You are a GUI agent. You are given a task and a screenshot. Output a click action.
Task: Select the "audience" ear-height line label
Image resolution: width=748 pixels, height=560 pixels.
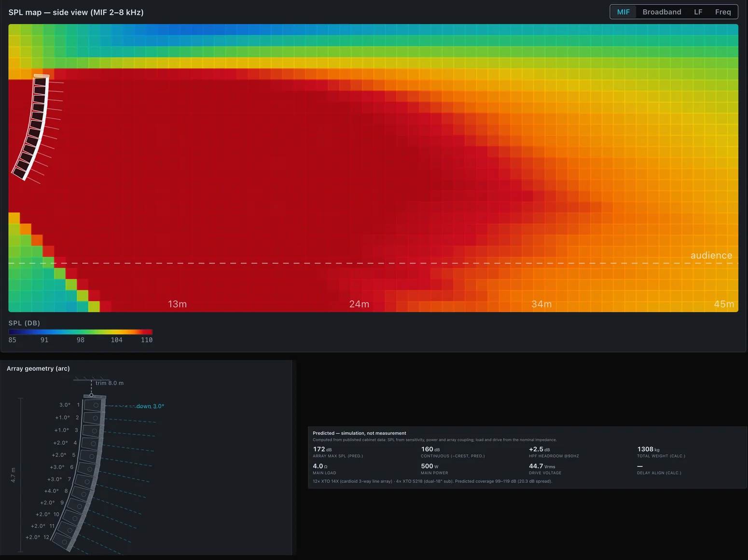711,255
